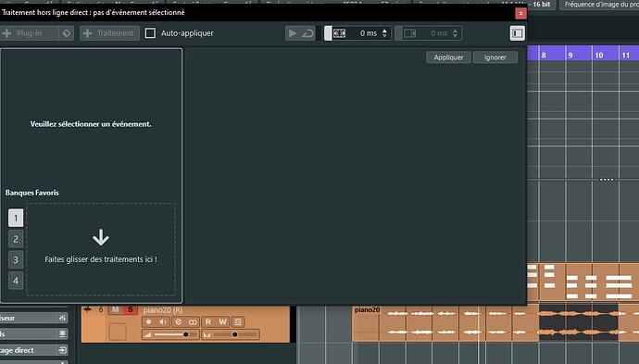Open the mixer panel icon in inspector
Screen dimensions: 639x364
click(x=62, y=318)
